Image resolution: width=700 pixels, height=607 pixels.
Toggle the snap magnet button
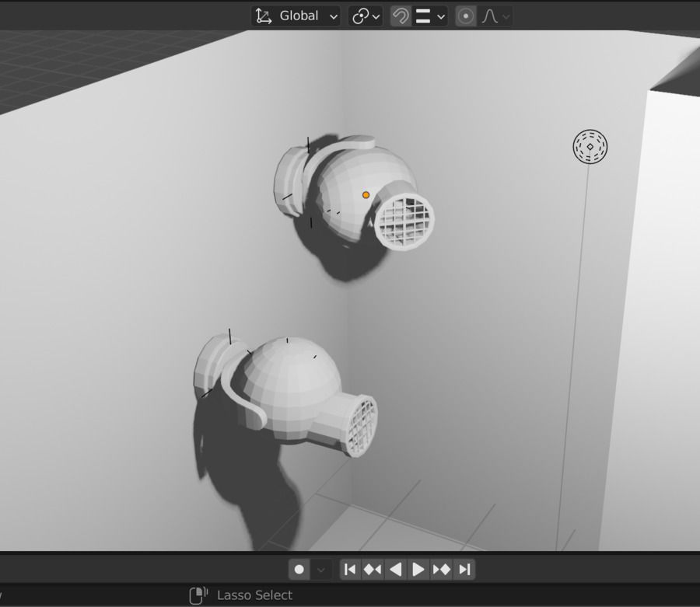click(x=401, y=16)
